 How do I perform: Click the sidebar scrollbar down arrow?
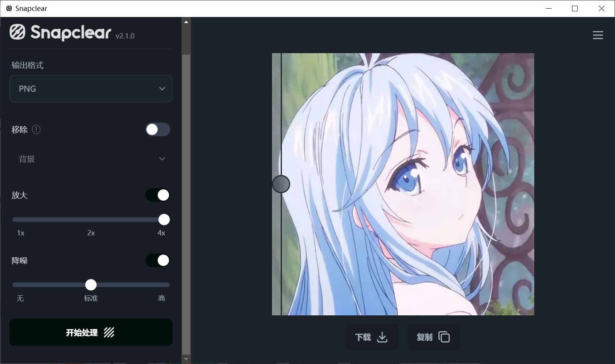pos(186,359)
